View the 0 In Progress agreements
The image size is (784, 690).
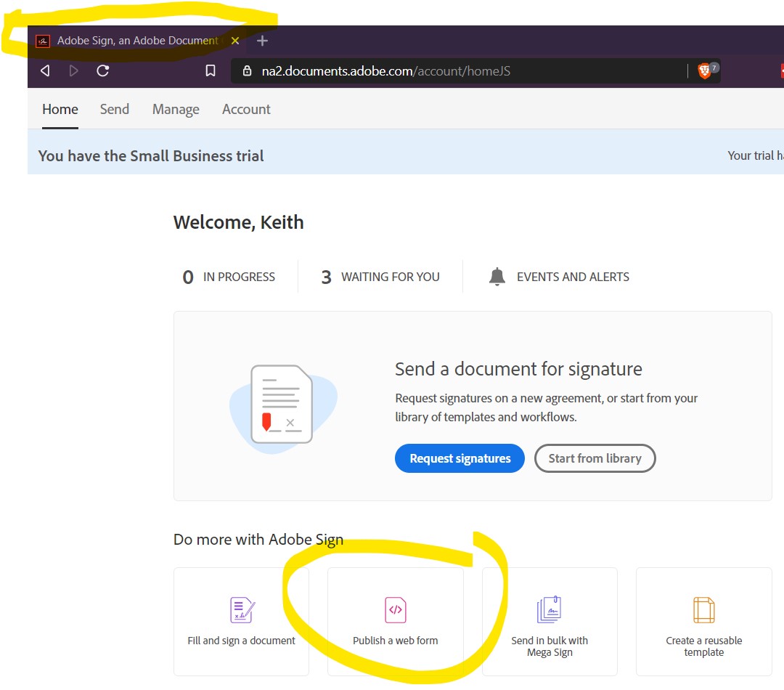click(x=229, y=277)
